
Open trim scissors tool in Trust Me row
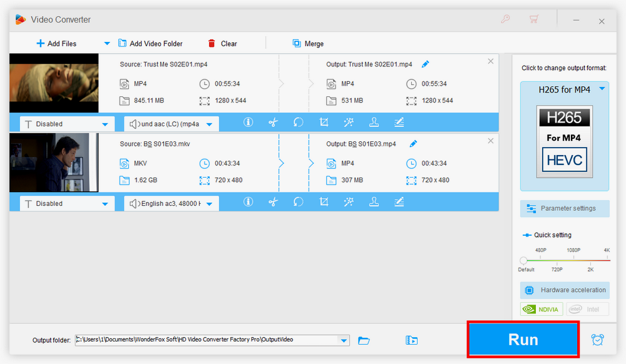pyautogui.click(x=273, y=123)
